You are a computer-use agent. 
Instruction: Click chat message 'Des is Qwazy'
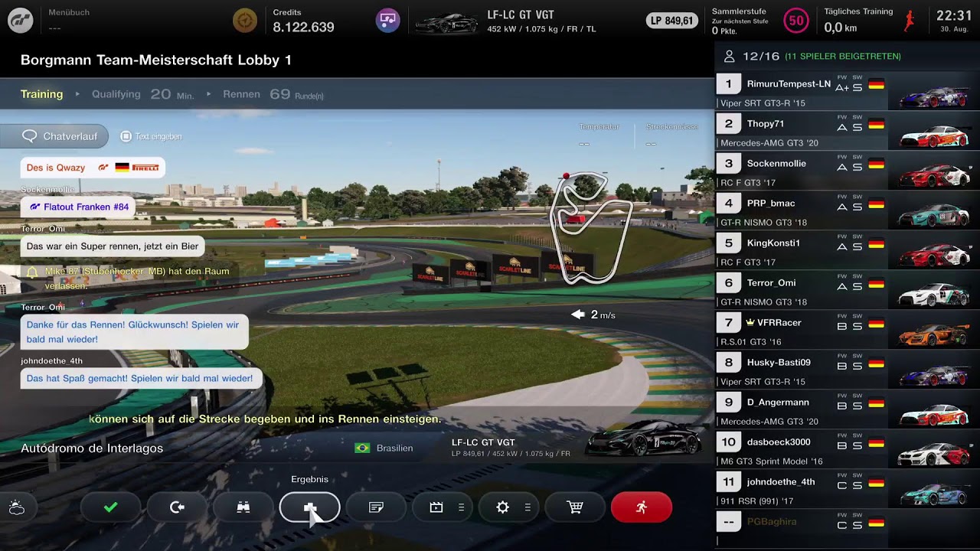click(93, 168)
